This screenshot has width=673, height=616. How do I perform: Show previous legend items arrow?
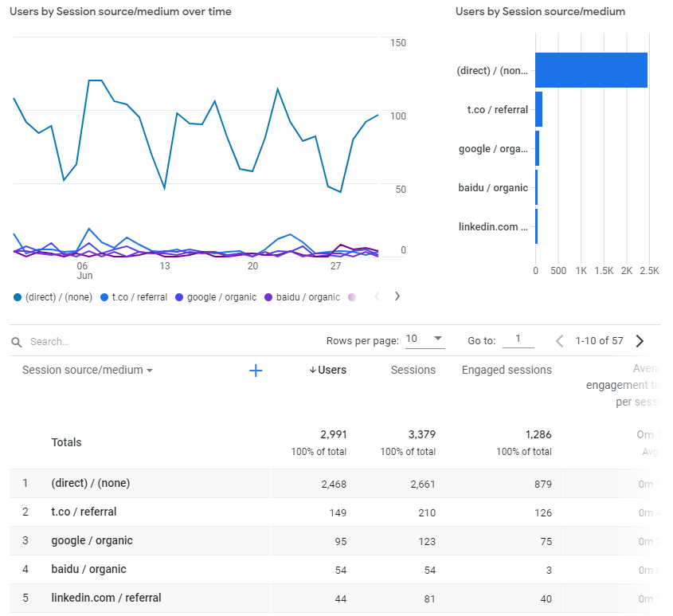(x=377, y=296)
